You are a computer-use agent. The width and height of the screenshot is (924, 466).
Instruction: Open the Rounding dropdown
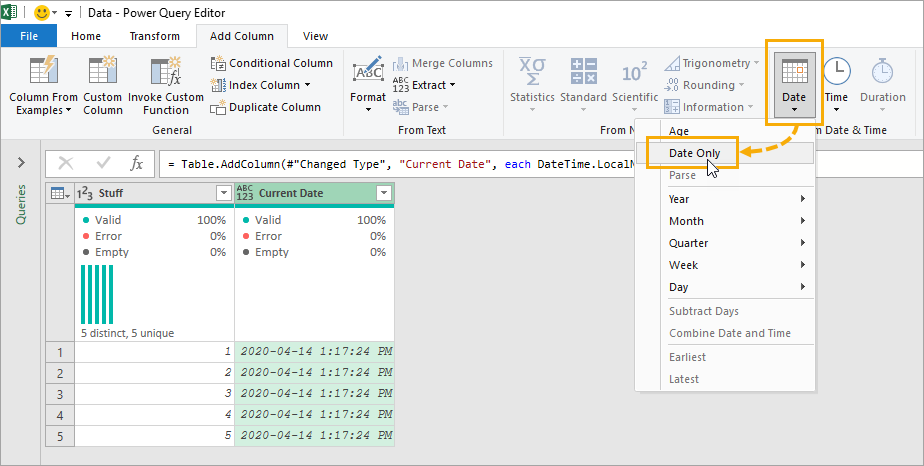point(704,85)
